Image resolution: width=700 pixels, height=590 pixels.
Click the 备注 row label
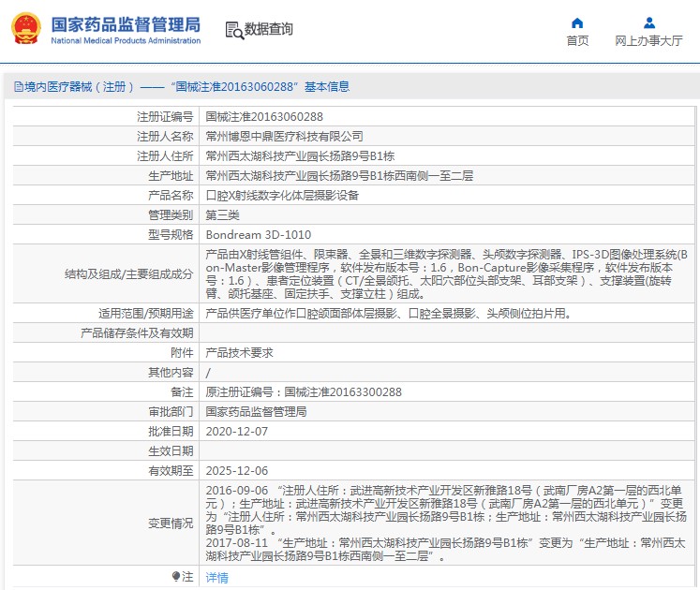(182, 391)
